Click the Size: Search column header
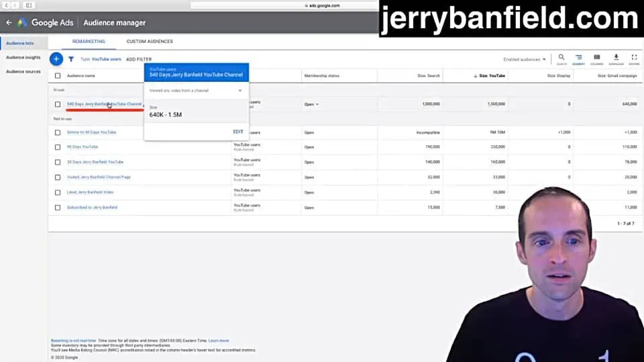Viewport: 644px width, 362px height. pos(429,76)
